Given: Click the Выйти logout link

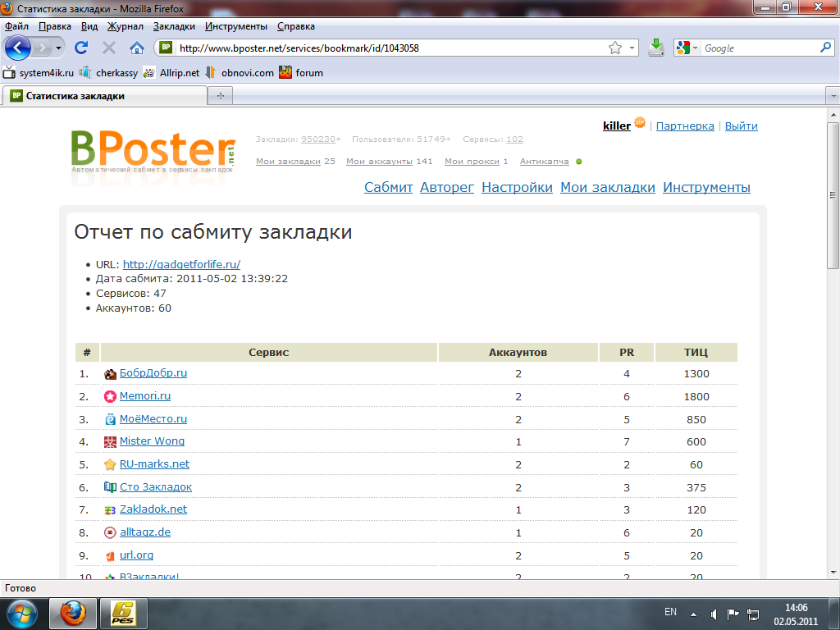Looking at the screenshot, I should 742,126.
